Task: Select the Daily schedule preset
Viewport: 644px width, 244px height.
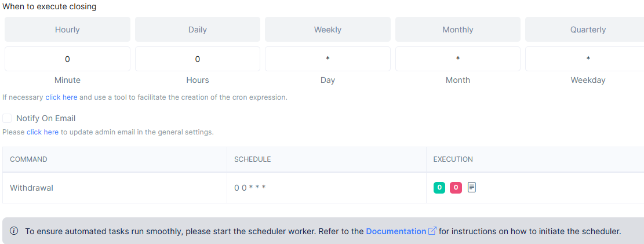Action: [198, 30]
